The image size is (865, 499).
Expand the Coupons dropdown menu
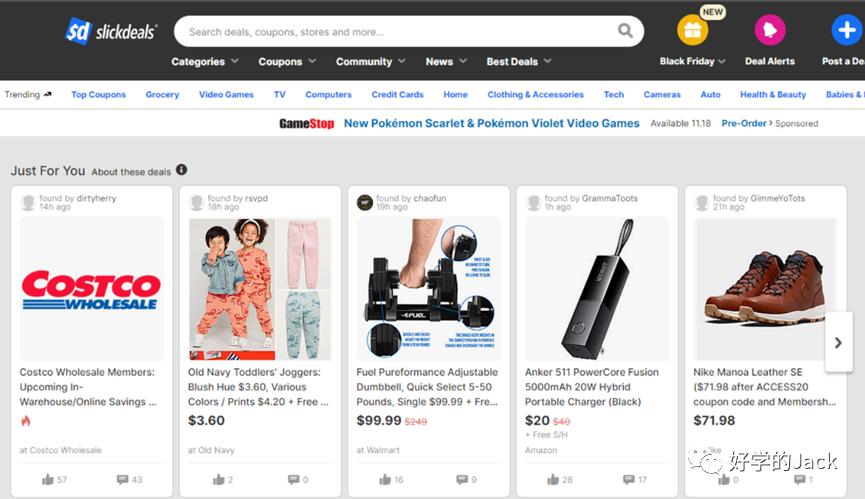point(287,62)
